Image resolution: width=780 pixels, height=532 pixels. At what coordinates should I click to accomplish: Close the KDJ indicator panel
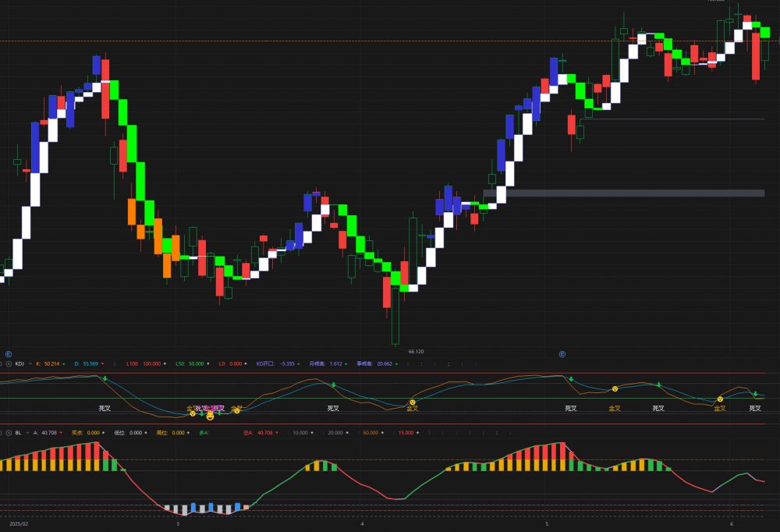click(x=9, y=364)
